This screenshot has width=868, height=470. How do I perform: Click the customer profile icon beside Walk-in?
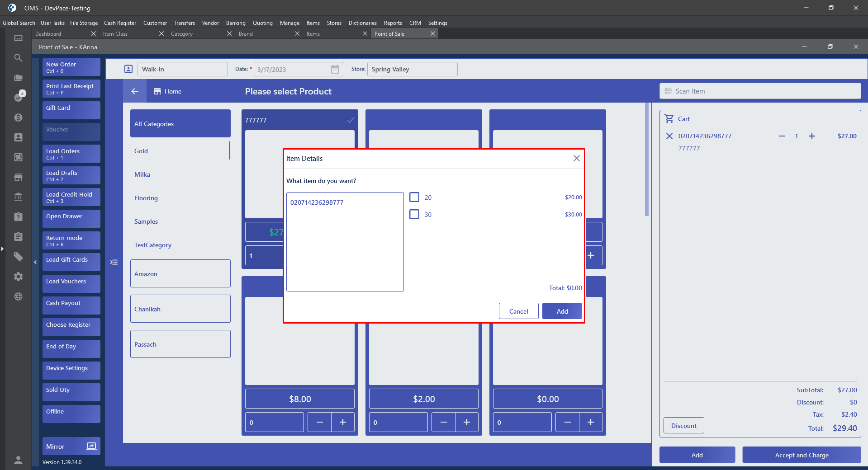click(128, 69)
